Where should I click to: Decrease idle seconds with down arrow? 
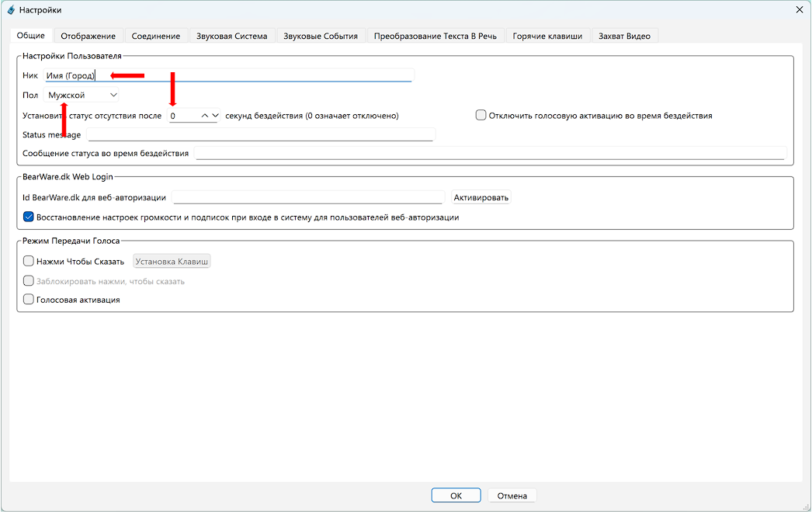pos(215,116)
